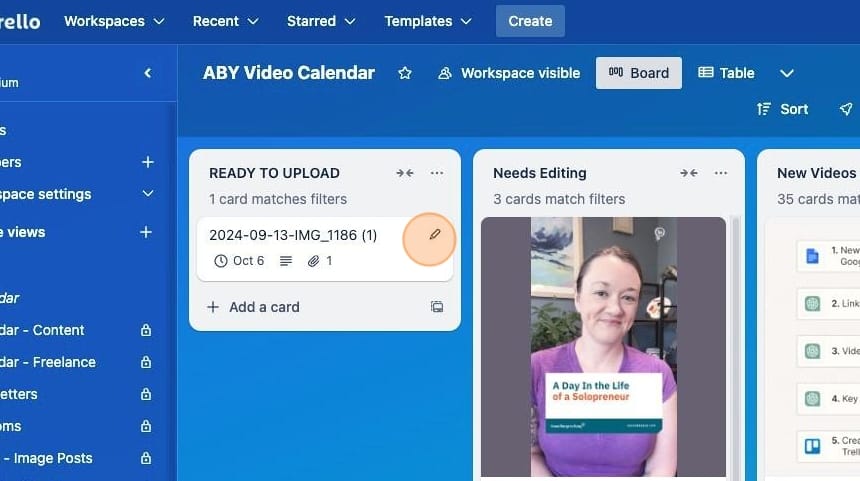Switch to Board view
The image size is (860, 481).
[x=638, y=73]
